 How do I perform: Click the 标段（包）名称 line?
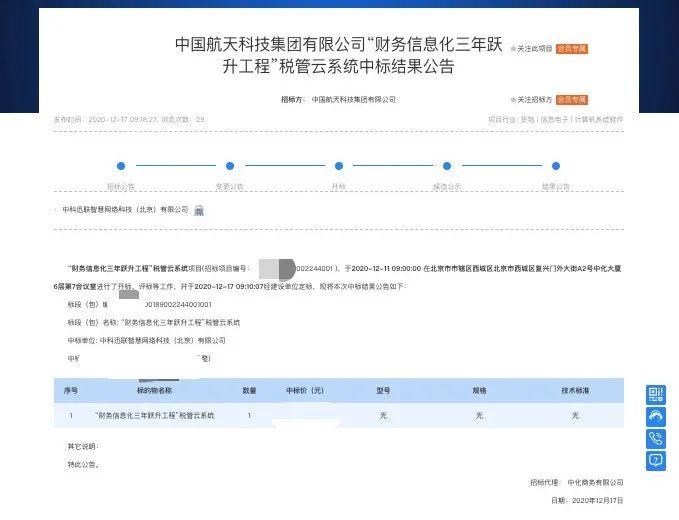[x=154, y=323]
